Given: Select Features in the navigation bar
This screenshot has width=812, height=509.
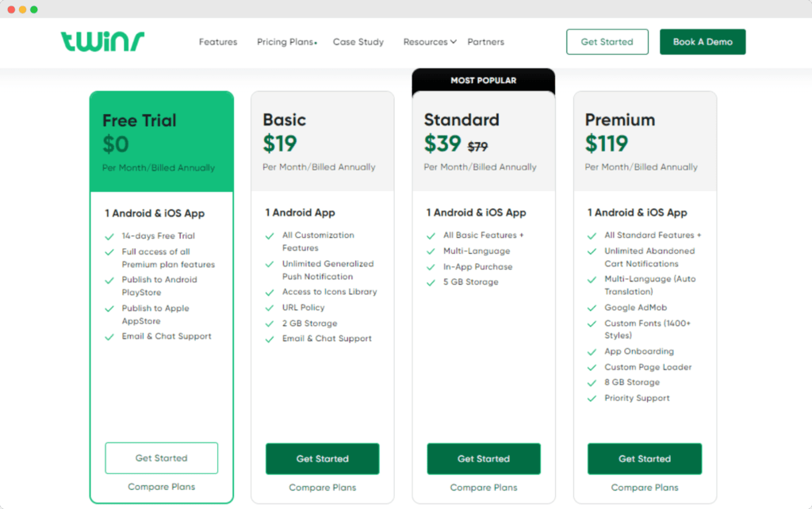Looking at the screenshot, I should 218,42.
